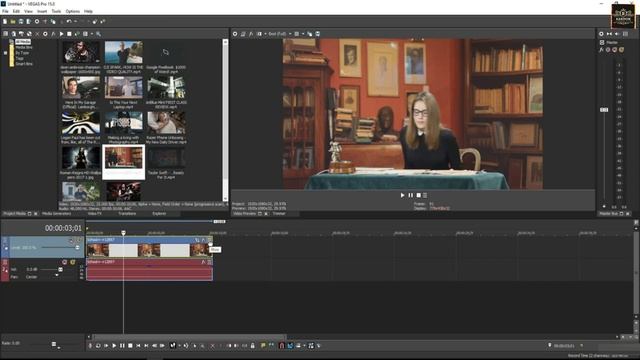Open the Auto Ripple mode dropdown arrow
Image resolution: width=640 pixels, height=360 pixels.
(x=304, y=346)
